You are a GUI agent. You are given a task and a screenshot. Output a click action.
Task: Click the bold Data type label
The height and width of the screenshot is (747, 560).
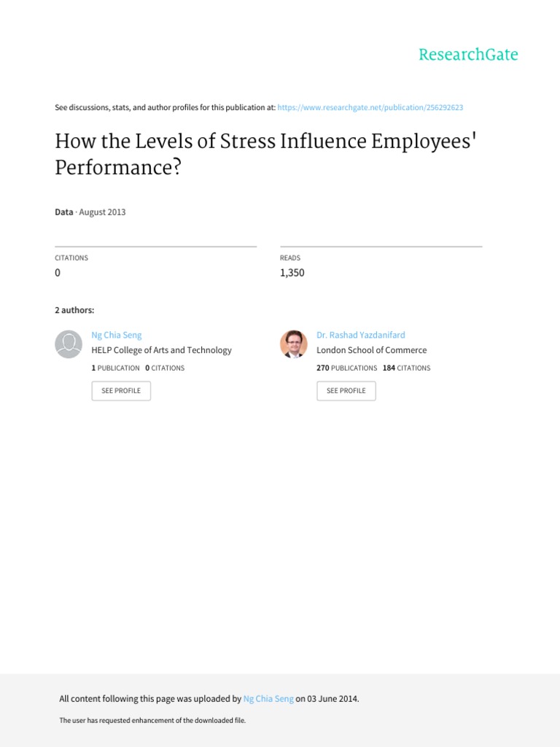[x=63, y=212]
